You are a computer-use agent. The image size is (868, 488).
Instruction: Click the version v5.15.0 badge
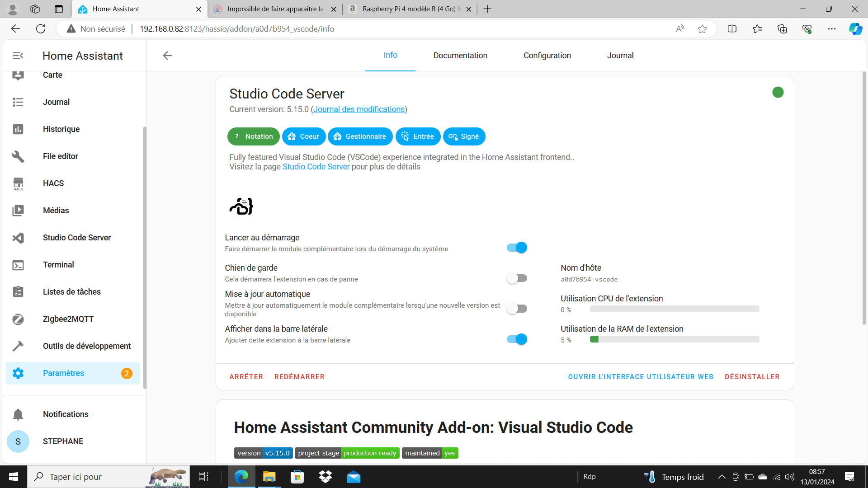coord(264,453)
